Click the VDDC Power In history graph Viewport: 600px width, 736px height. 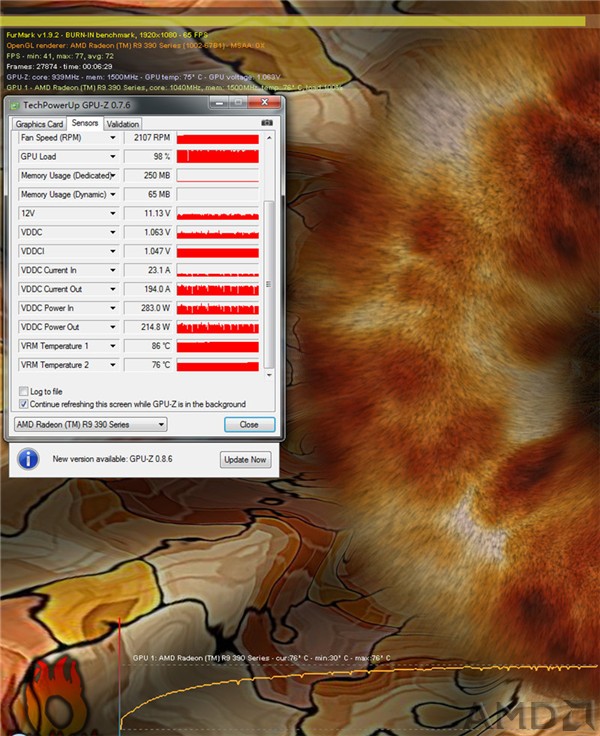point(217,308)
